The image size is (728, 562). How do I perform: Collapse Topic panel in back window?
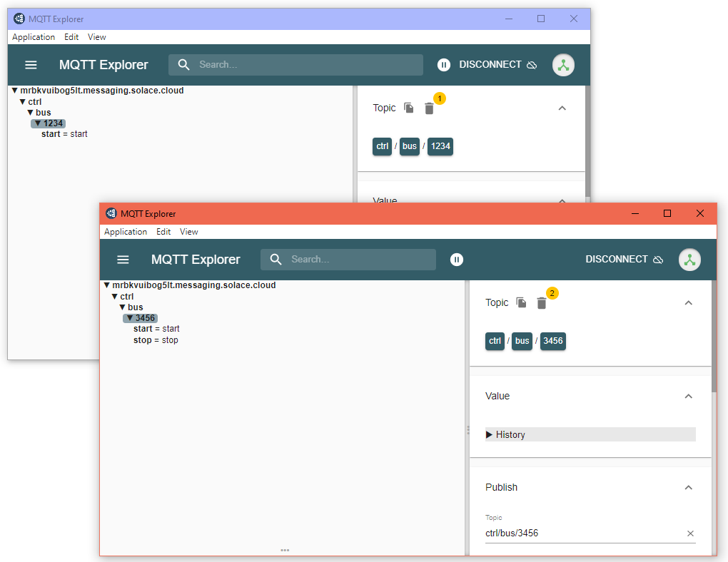coord(562,108)
